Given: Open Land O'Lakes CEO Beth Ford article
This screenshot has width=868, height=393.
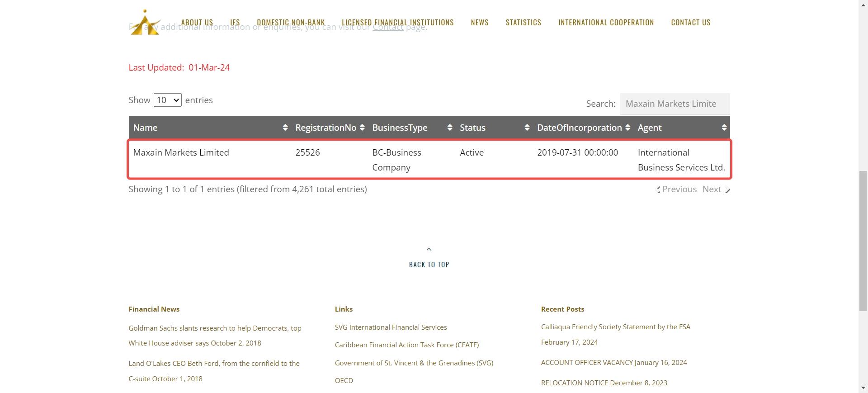Looking at the screenshot, I should (x=214, y=371).
